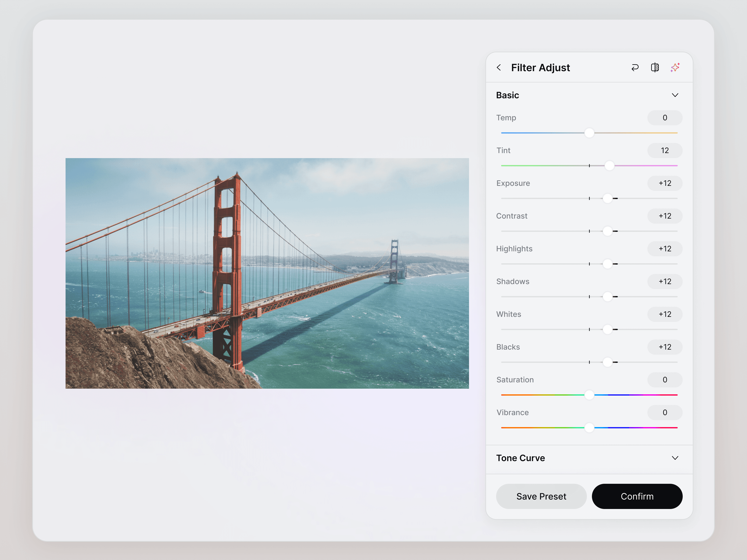Click the AI auto-enhance sparkle icon
The height and width of the screenshot is (560, 747).
click(x=675, y=68)
